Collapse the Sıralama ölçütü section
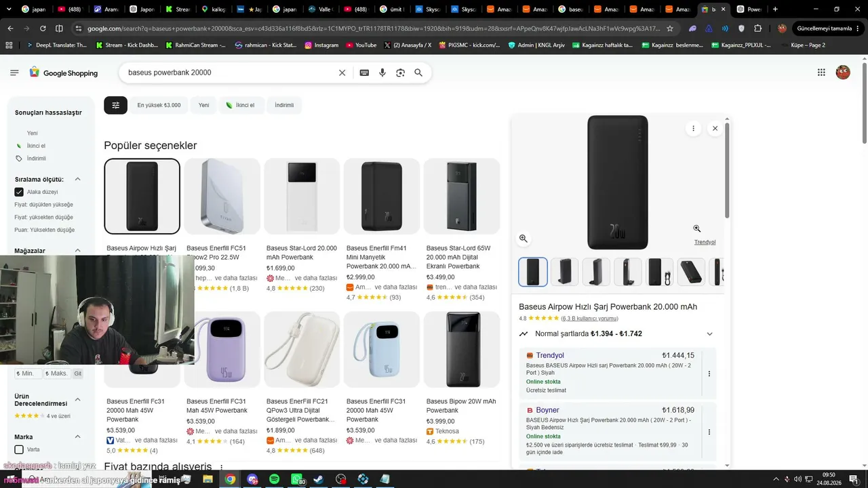Viewport: 868px width, 488px height. pos(77,180)
